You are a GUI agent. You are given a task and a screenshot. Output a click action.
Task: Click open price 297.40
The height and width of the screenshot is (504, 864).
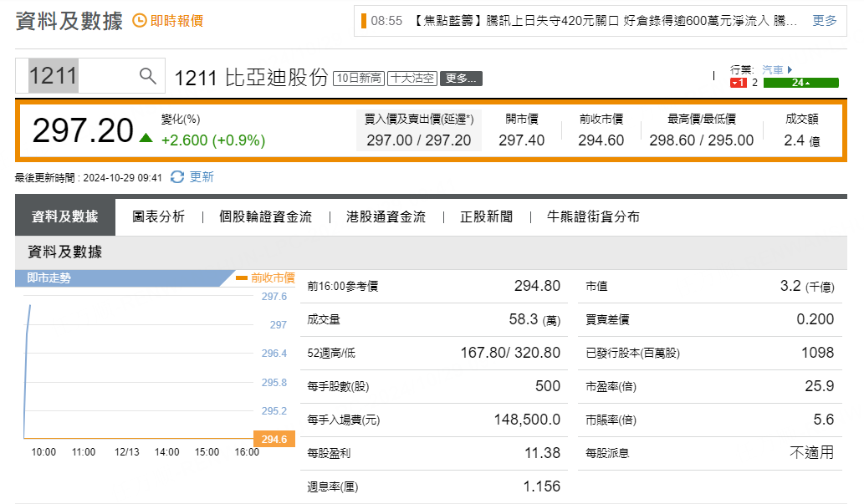[522, 140]
